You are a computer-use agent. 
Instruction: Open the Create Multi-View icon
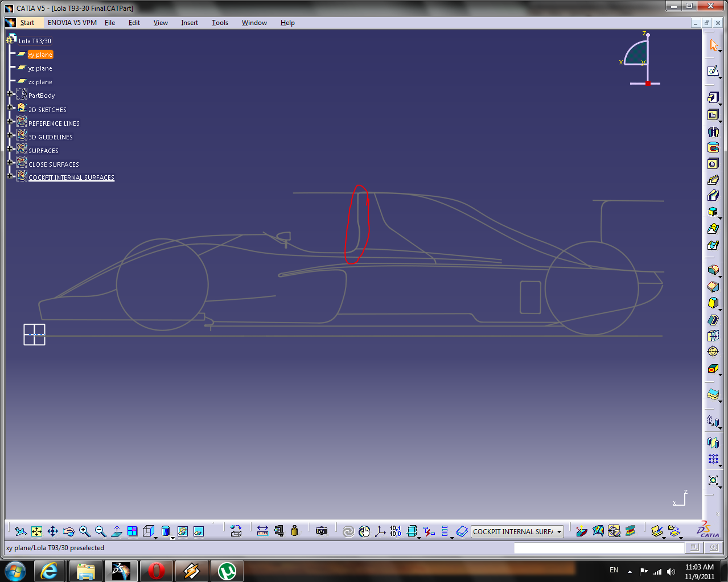(x=132, y=531)
